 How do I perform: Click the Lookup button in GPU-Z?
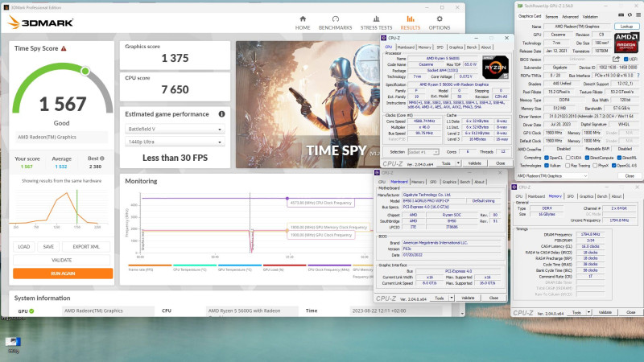coord(626,27)
